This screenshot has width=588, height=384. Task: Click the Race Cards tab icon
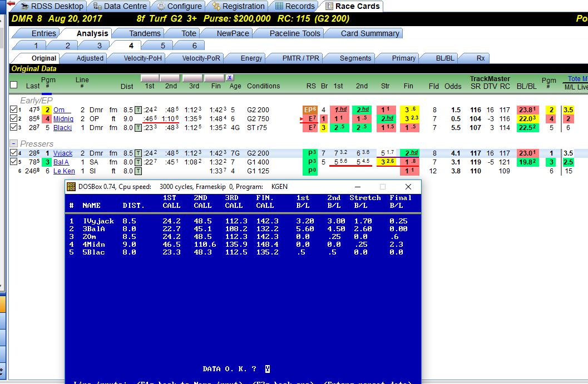tap(329, 6)
